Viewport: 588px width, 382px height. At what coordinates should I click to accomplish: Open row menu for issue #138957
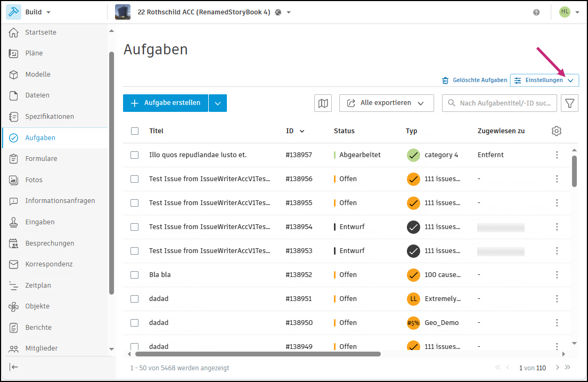[557, 155]
